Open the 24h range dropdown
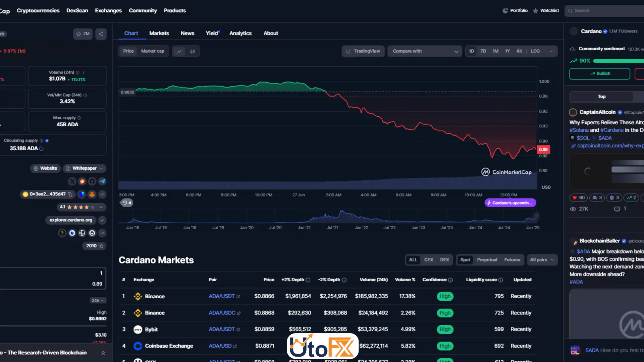 [x=98, y=301]
